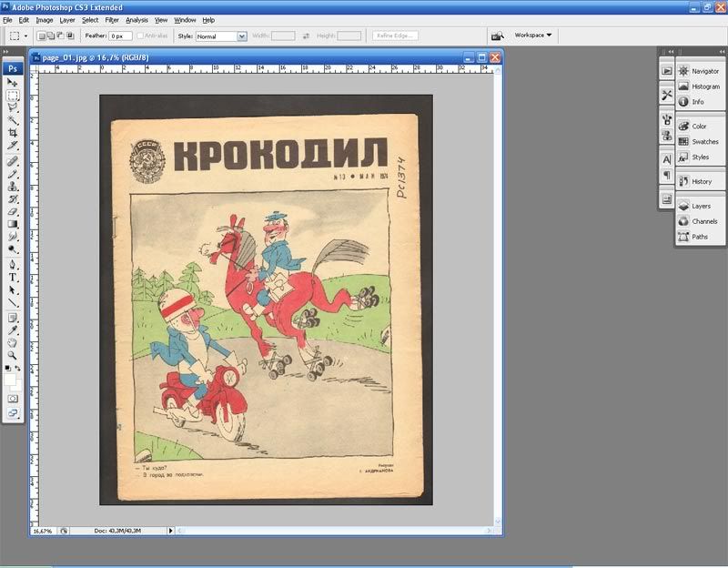The height and width of the screenshot is (568, 728).
Task: Change the screen mode button
Action: [x=13, y=413]
